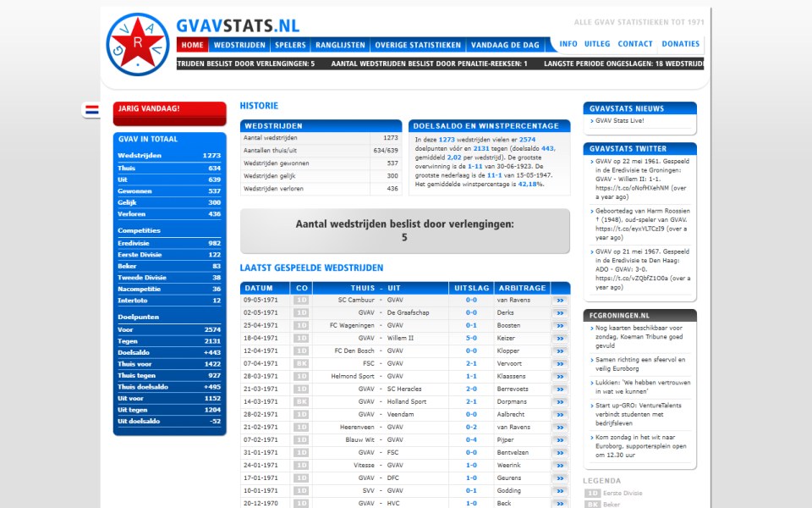Open Start up-GRO VentureTalents news item
The height and width of the screenshot is (508, 812).
click(638, 415)
